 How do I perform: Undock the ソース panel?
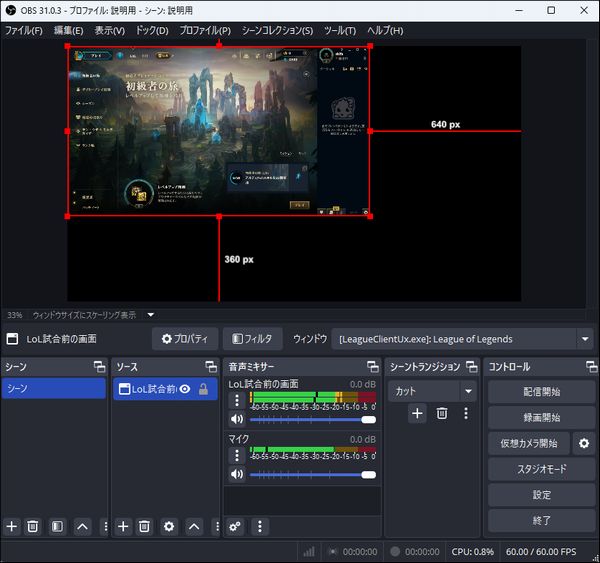tap(211, 367)
